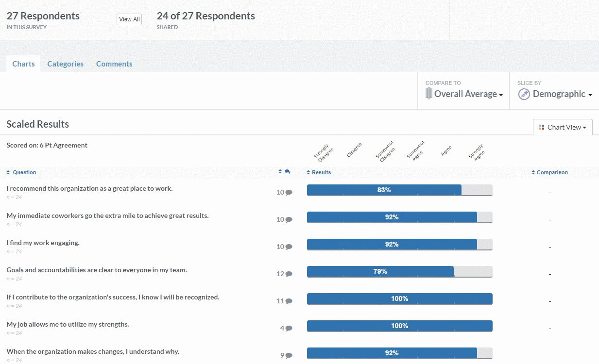599x364 pixels.
Task: Click the Overall Average bar icon
Action: pos(428,94)
